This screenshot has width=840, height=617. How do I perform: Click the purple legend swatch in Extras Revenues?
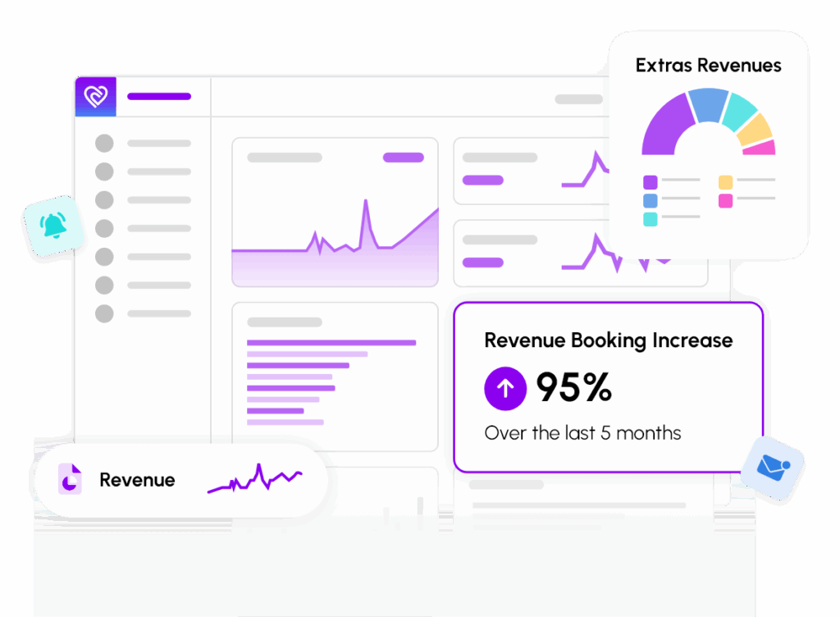pyautogui.click(x=650, y=181)
